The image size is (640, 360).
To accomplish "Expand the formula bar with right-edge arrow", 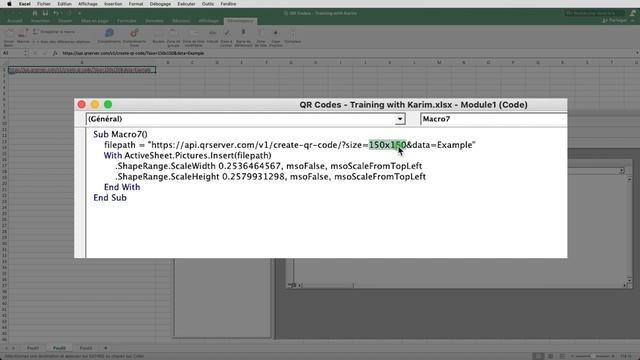I will tap(636, 53).
